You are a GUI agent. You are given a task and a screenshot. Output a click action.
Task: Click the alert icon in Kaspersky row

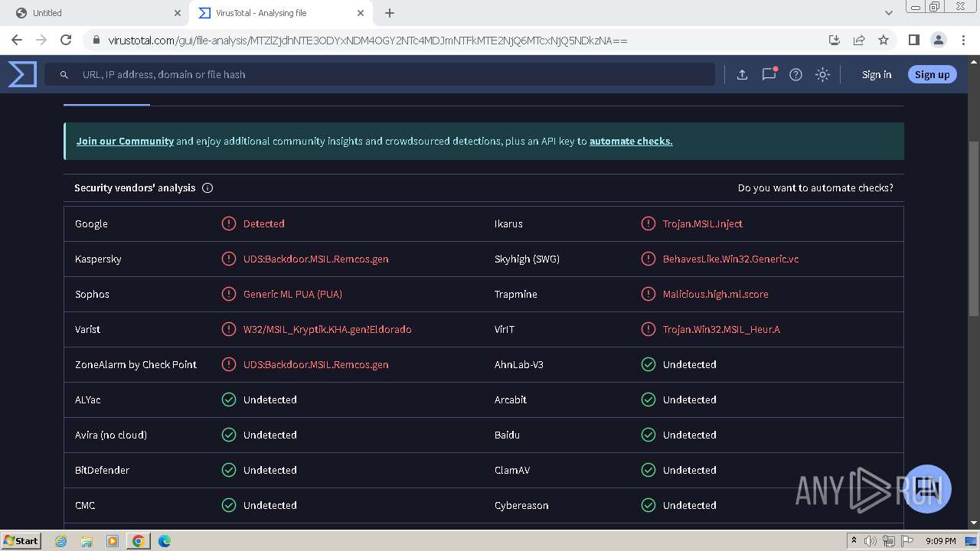click(229, 259)
